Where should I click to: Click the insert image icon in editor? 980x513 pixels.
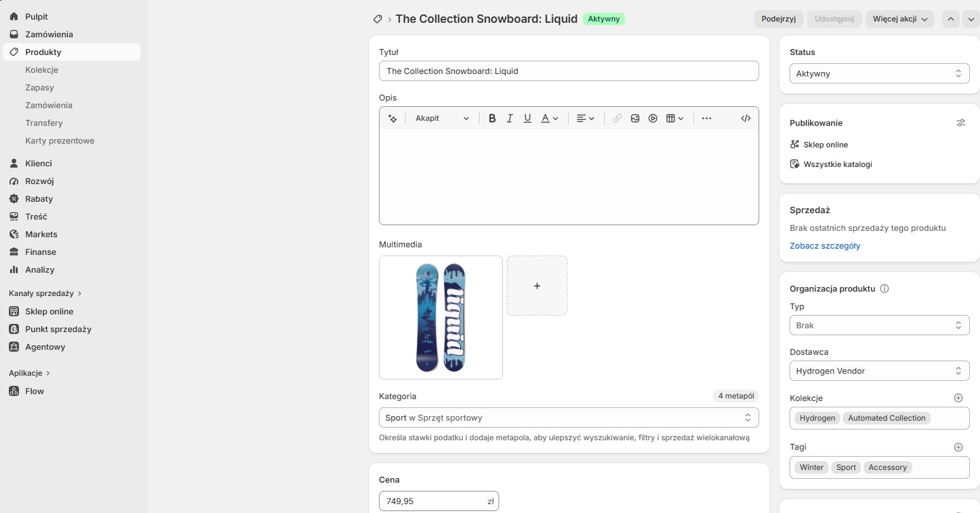[x=635, y=118]
